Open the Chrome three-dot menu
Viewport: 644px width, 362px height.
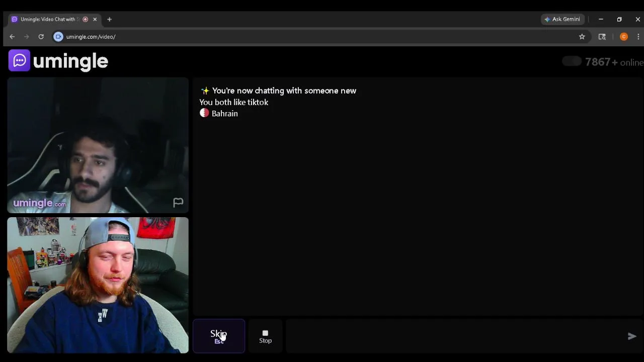(638, 37)
